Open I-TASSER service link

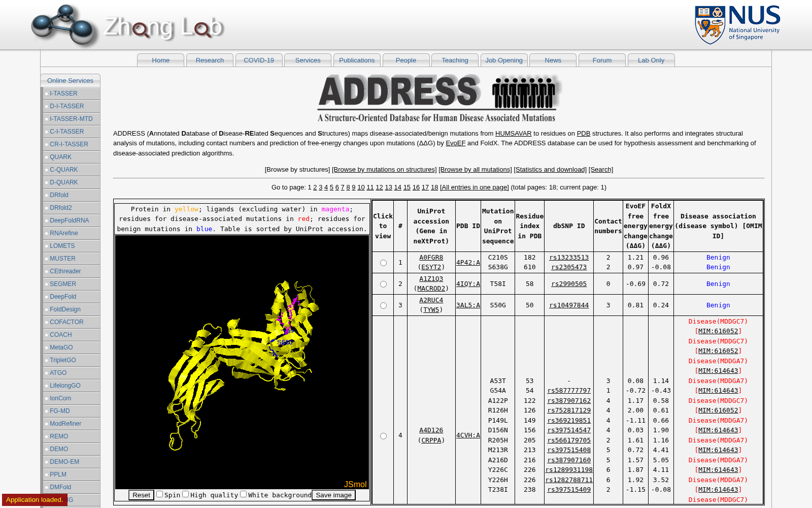(x=63, y=93)
